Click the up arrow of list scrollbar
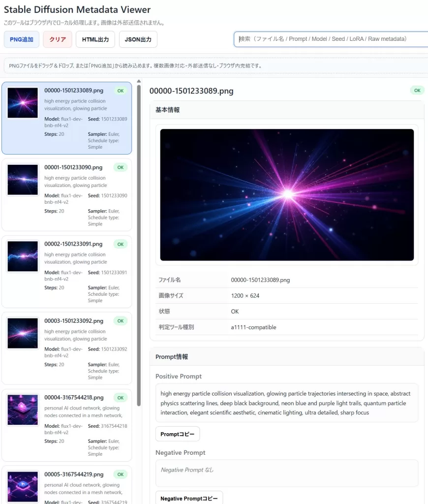The image size is (428, 504). point(139,82)
